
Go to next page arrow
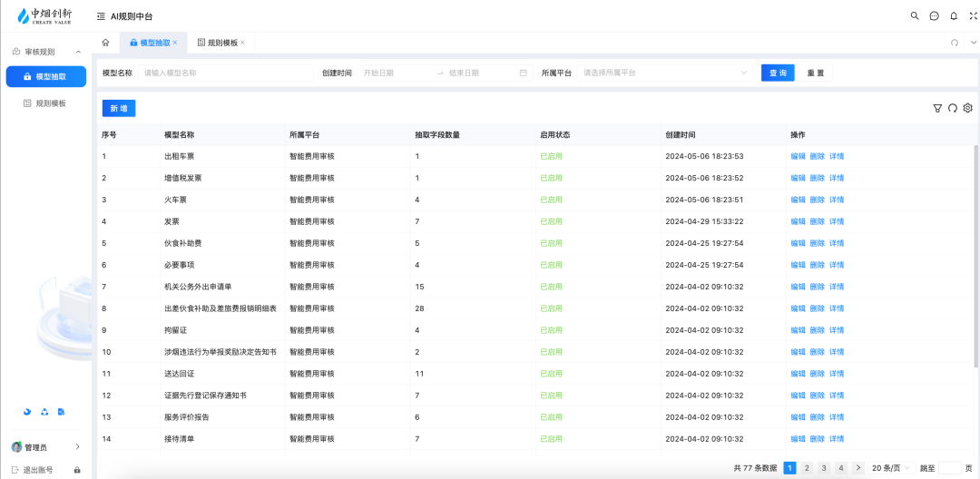[x=858, y=468]
